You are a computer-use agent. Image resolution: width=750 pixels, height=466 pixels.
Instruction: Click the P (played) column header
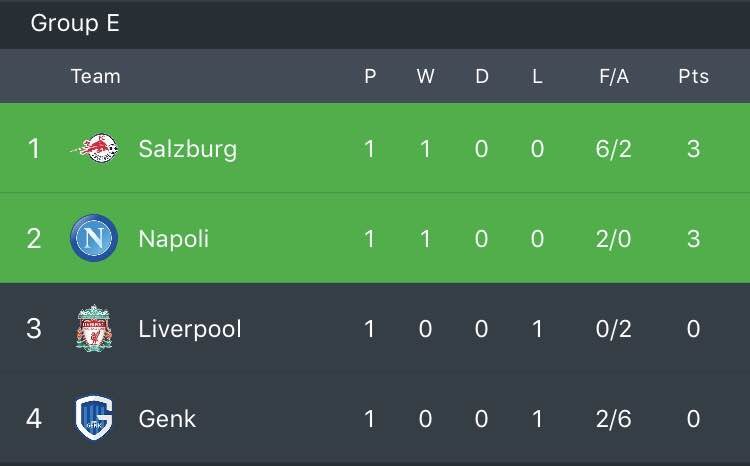coord(370,76)
